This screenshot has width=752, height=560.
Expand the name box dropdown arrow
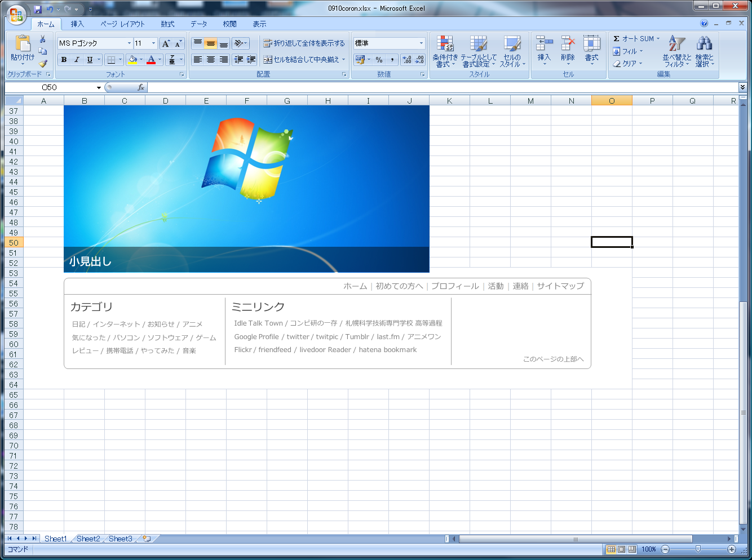(x=99, y=87)
